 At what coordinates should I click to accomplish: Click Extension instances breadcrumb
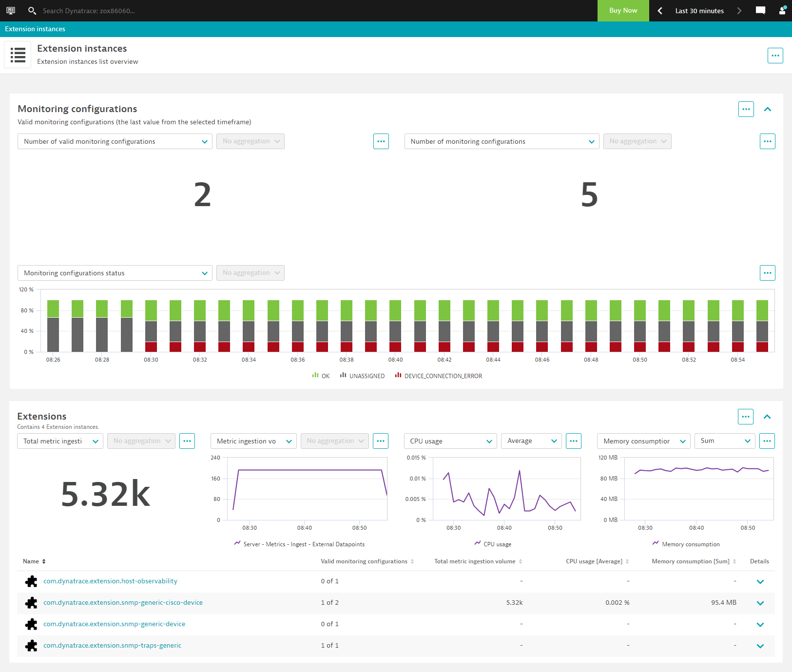coord(35,29)
